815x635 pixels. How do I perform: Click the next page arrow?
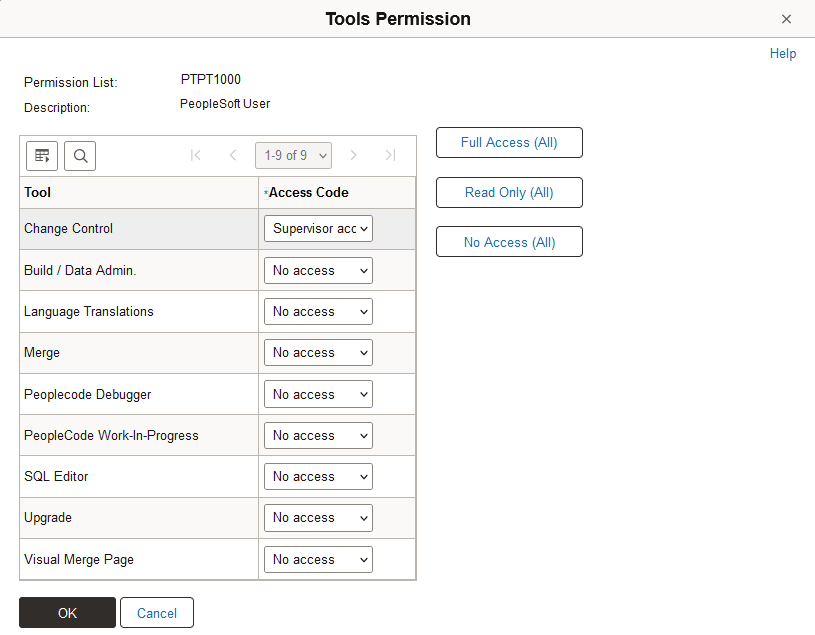click(x=354, y=155)
